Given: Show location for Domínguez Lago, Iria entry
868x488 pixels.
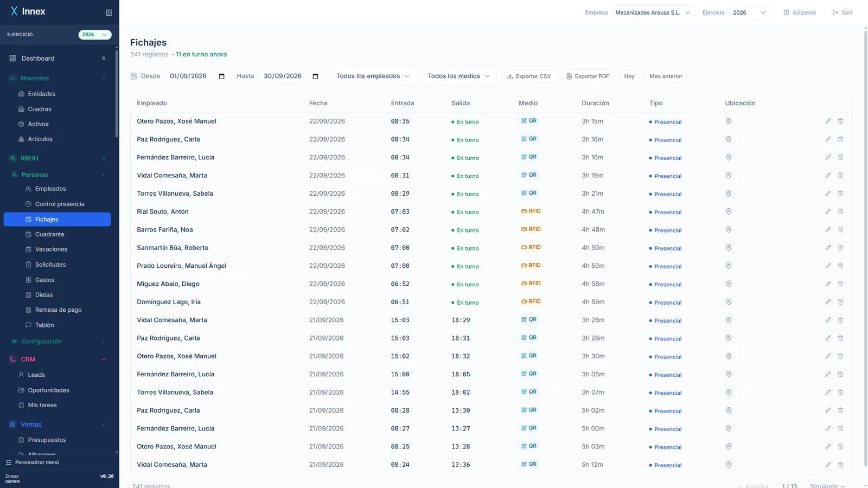Looking at the screenshot, I should click(x=729, y=302).
